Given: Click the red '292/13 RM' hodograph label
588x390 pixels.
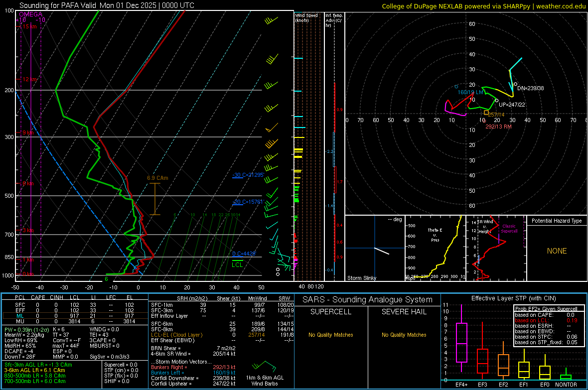Looking at the screenshot, I should [498, 127].
